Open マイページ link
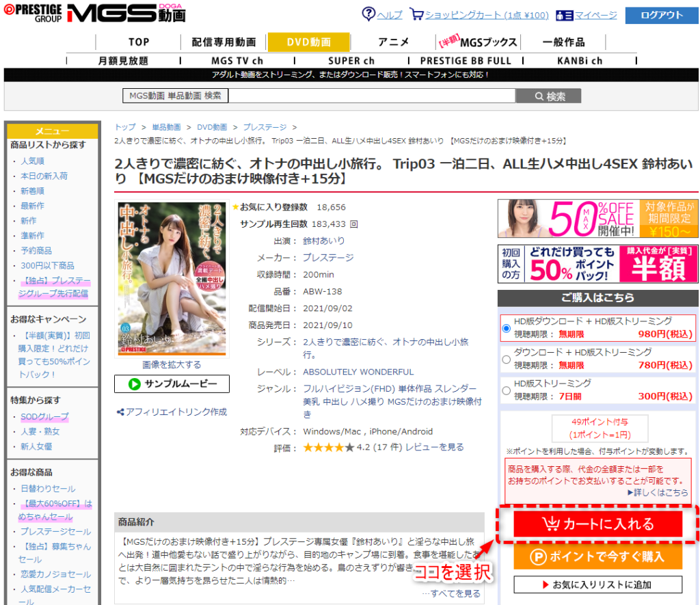Screen dimensions: 700x605 tap(595, 15)
